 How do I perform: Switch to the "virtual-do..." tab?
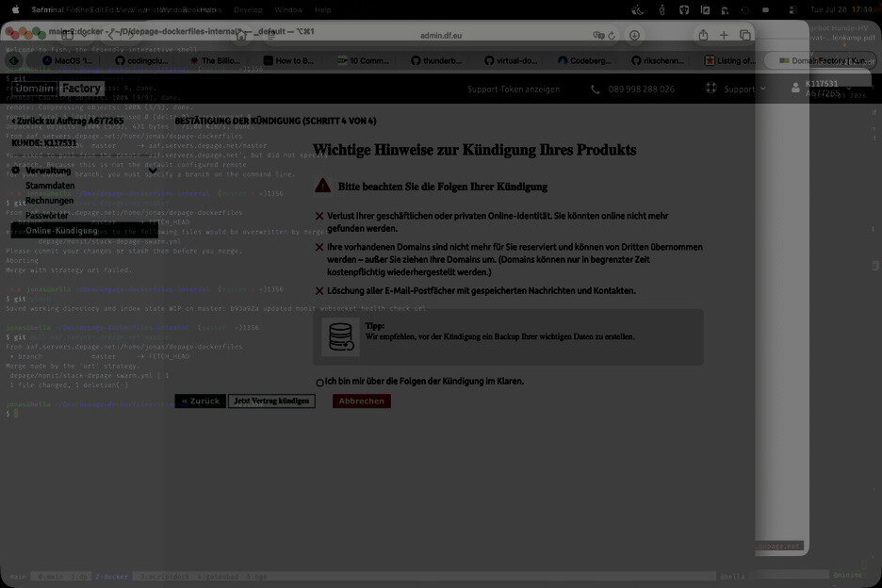pos(511,60)
